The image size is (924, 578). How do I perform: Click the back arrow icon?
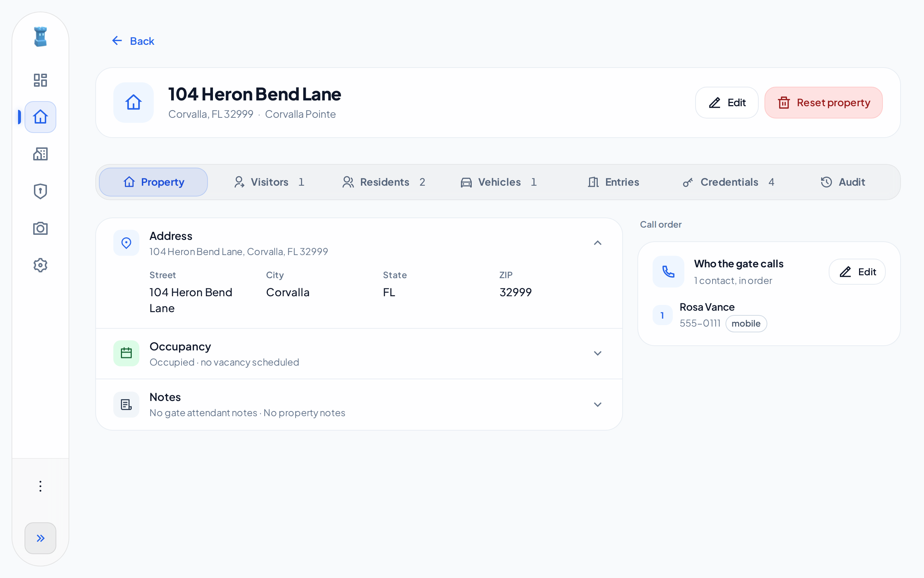[x=117, y=40]
